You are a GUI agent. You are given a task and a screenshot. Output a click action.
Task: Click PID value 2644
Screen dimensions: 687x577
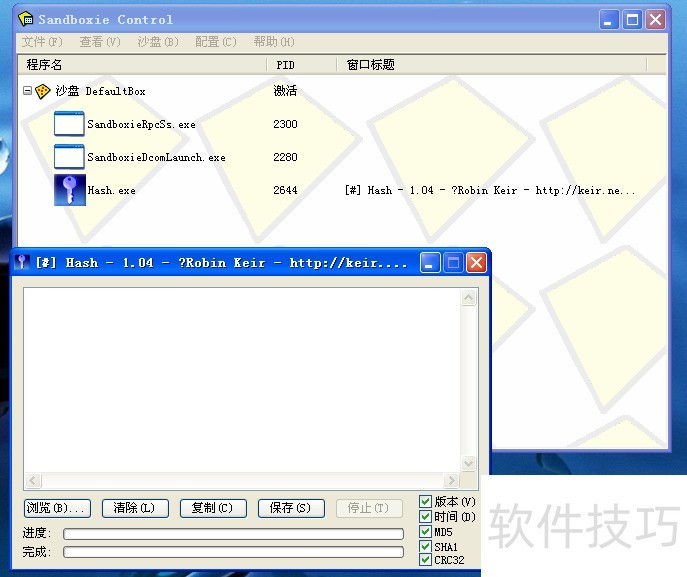pos(285,190)
